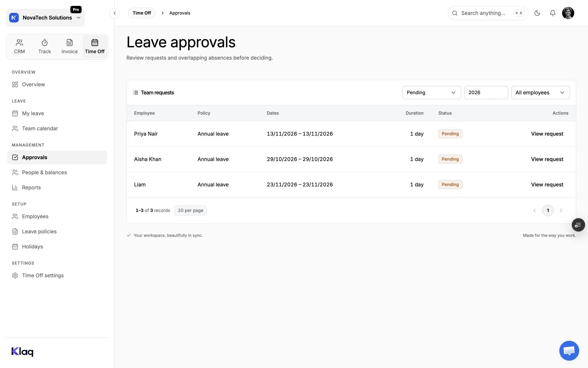Open Leave policies page
This screenshot has height=368, width=588.
tap(57, 232)
